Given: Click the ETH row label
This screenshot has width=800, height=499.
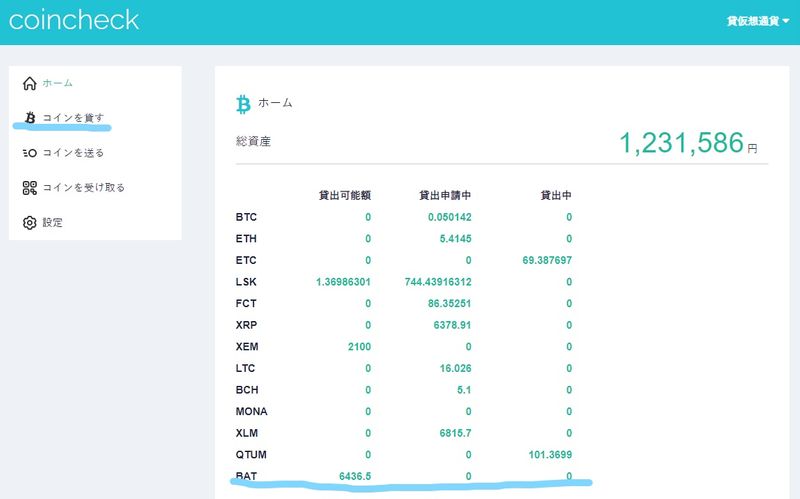Looking at the screenshot, I should point(246,238).
